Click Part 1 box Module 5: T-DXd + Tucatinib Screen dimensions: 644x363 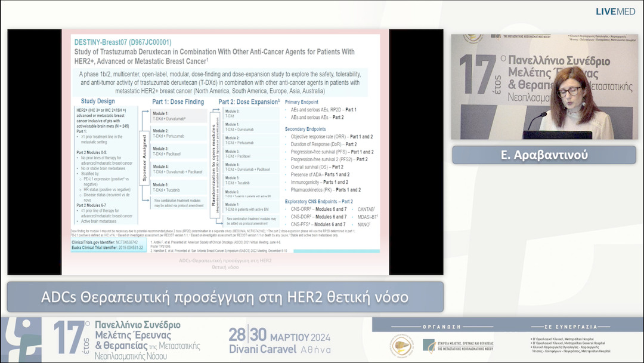tap(179, 187)
